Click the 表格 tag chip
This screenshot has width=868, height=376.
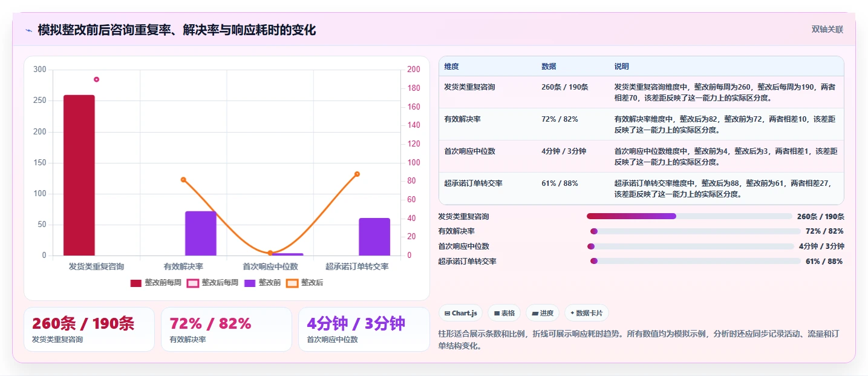tap(504, 313)
